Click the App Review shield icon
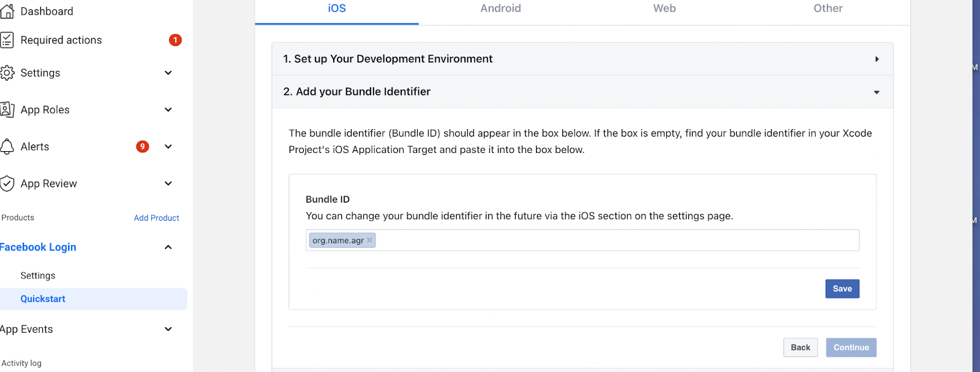Viewport: 980px width, 372px height. [7, 184]
